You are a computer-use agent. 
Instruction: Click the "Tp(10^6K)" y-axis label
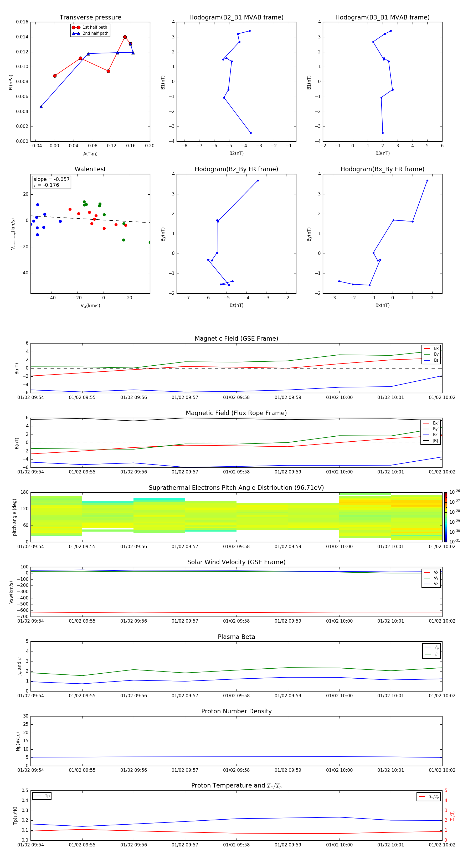click(15, 815)
